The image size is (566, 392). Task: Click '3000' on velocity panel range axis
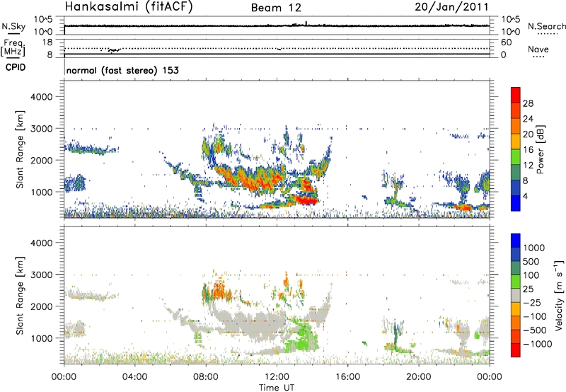click(x=41, y=275)
